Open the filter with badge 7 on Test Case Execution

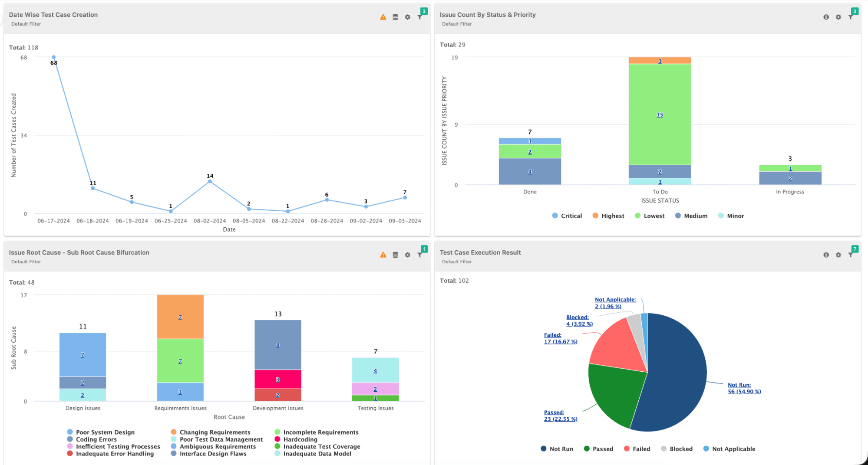851,255
